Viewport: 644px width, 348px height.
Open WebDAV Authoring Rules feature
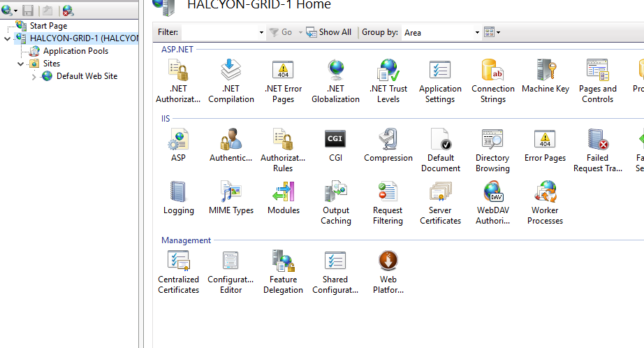pos(493,203)
